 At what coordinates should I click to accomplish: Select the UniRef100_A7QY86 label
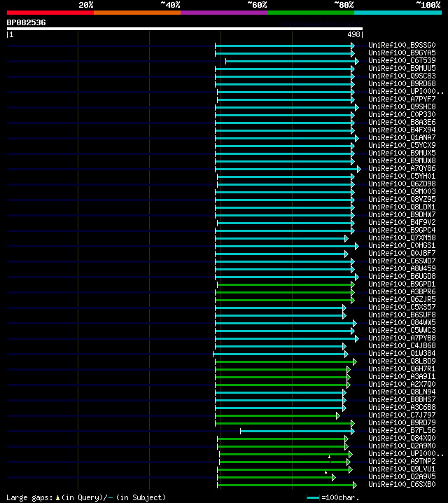[x=402, y=168]
